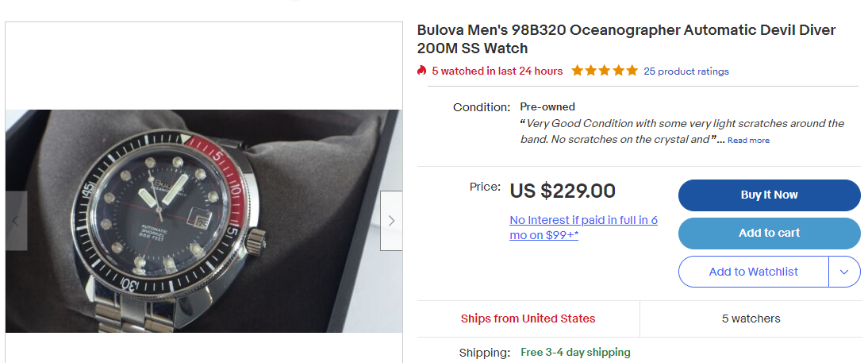Click the Bulova Oceanographer listing title
Screen dimensions: 868x363
click(x=626, y=39)
